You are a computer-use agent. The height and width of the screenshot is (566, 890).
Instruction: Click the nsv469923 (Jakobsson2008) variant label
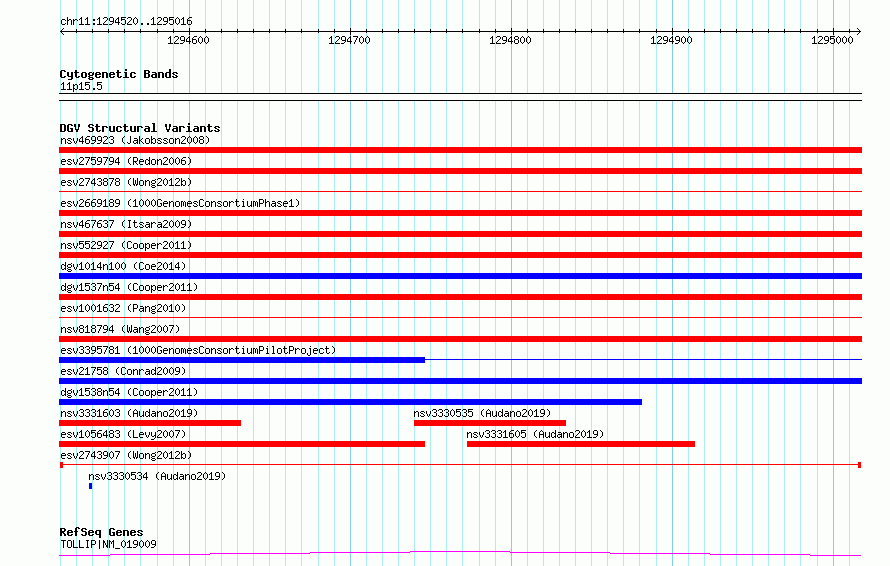(x=135, y=140)
